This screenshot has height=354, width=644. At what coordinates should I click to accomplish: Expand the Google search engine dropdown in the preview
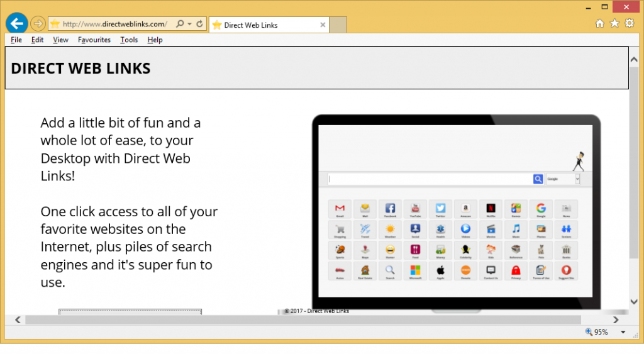coord(577,179)
